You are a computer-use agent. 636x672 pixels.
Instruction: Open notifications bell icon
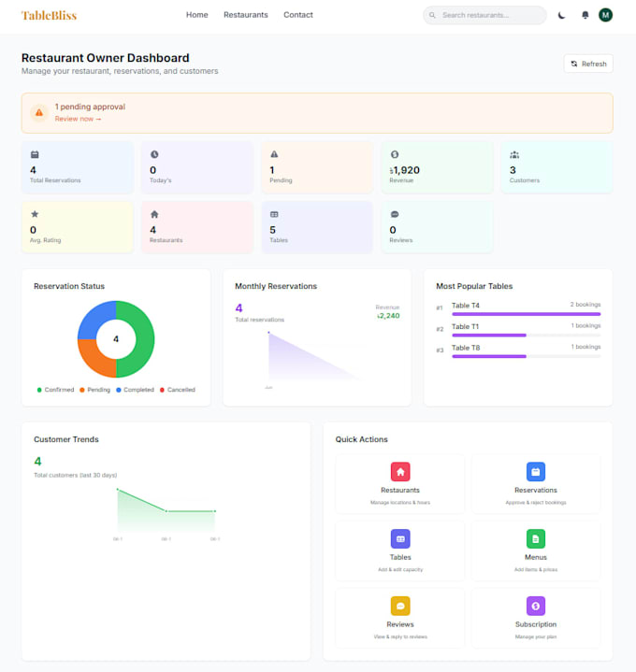coord(585,16)
